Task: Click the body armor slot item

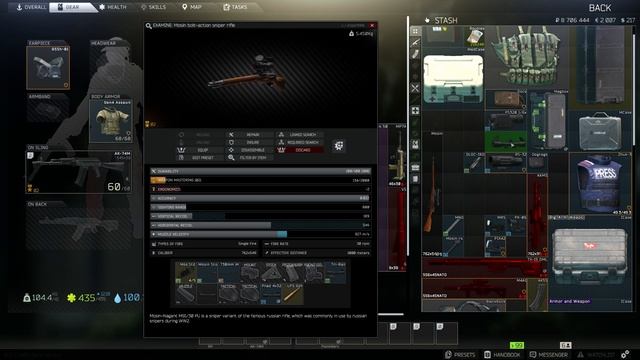Action: click(111, 121)
